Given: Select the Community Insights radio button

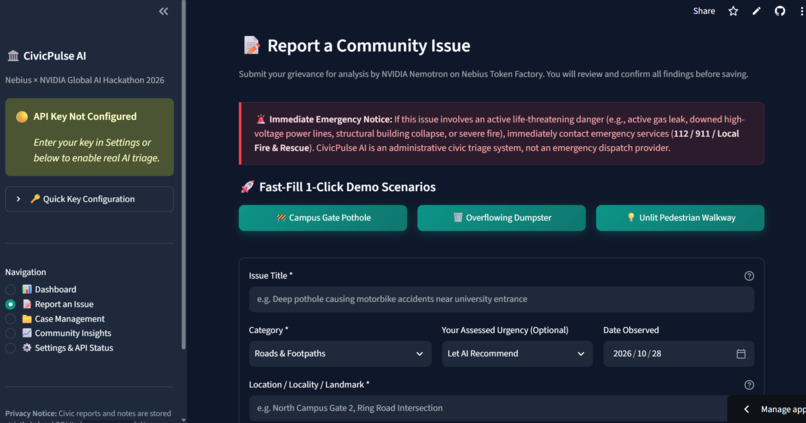Looking at the screenshot, I should (x=10, y=334).
